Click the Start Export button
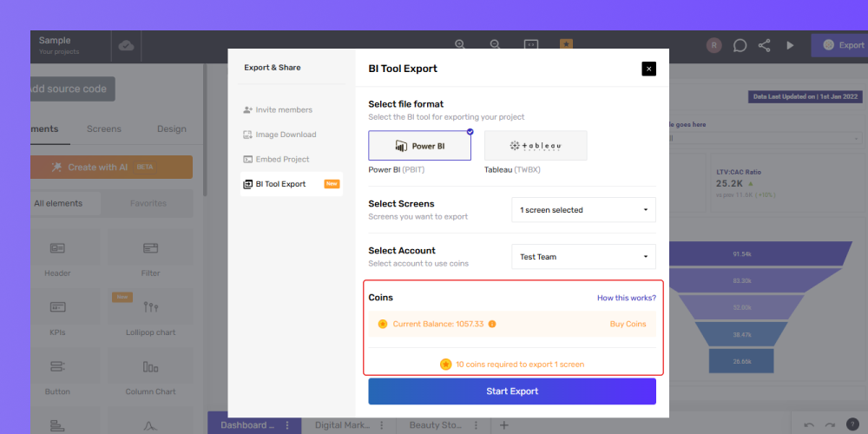Viewport: 868px width, 434px height. point(512,391)
